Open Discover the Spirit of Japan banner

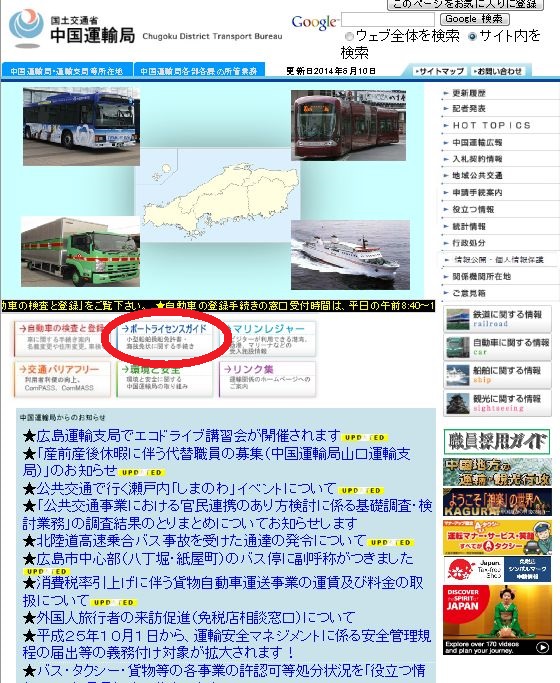pyautogui.click(x=497, y=619)
